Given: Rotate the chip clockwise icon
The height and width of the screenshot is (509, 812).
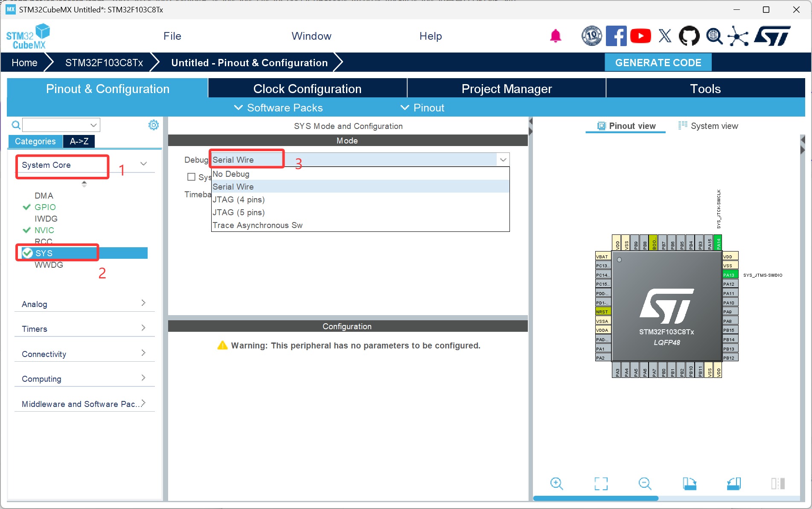Looking at the screenshot, I should click(x=690, y=483).
